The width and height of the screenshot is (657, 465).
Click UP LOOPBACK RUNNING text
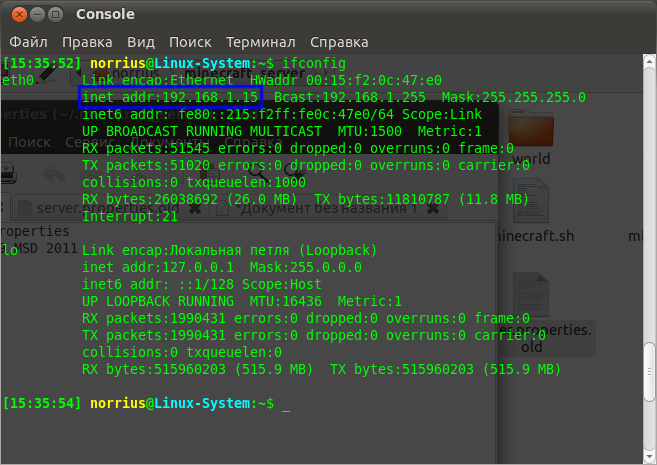click(x=158, y=301)
